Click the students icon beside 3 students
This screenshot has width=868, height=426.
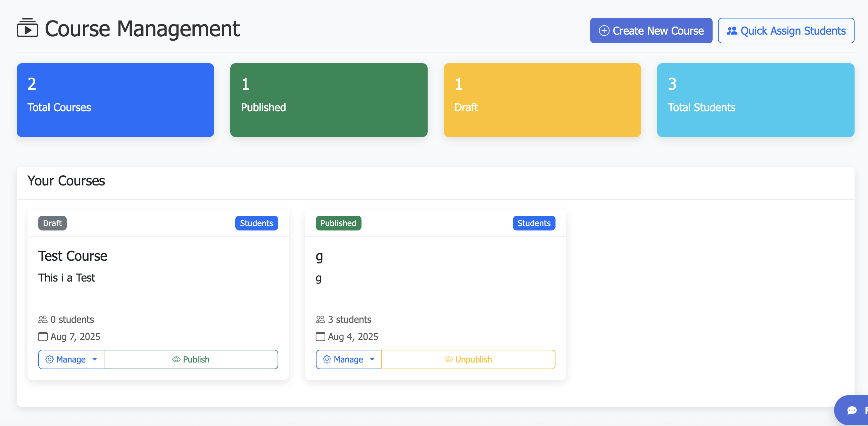[320, 319]
